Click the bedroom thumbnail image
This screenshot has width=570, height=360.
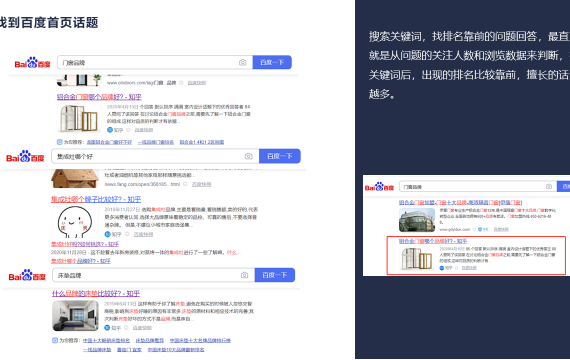tap(75, 316)
